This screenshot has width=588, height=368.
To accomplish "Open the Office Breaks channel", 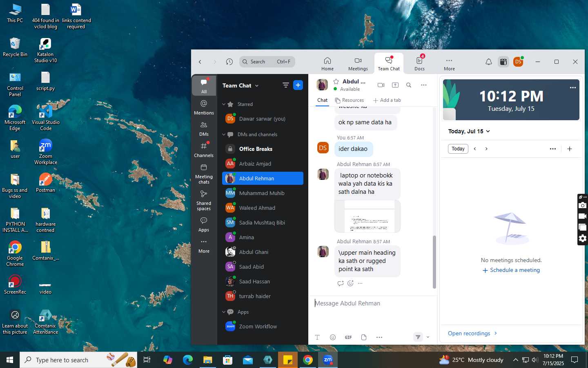I will tap(263, 149).
